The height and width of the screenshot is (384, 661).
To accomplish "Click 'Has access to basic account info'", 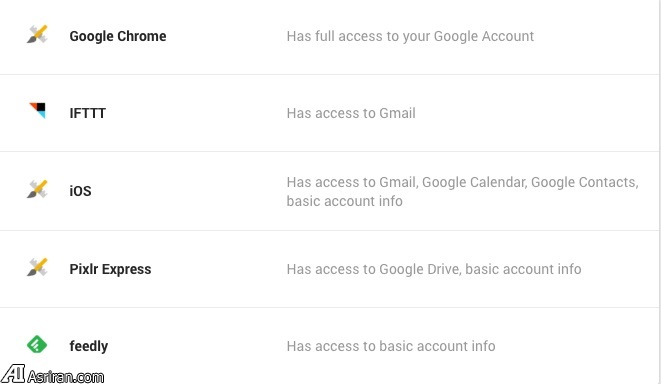I will point(391,346).
